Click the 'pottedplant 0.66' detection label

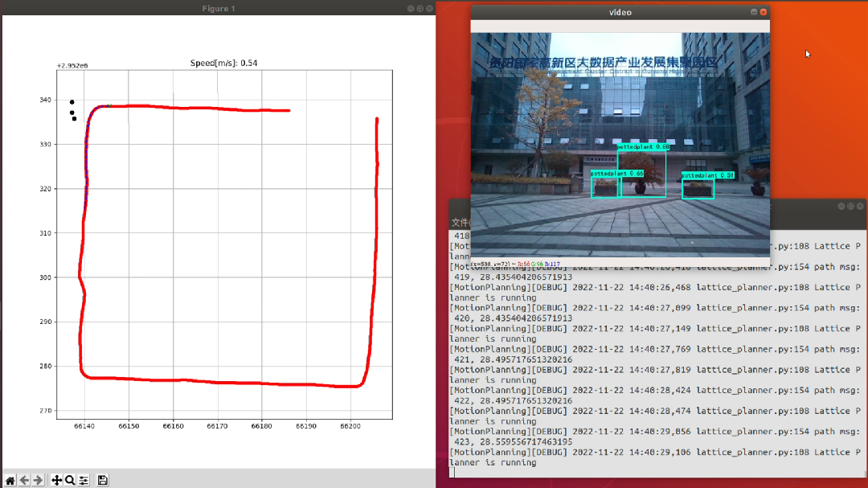pos(617,174)
